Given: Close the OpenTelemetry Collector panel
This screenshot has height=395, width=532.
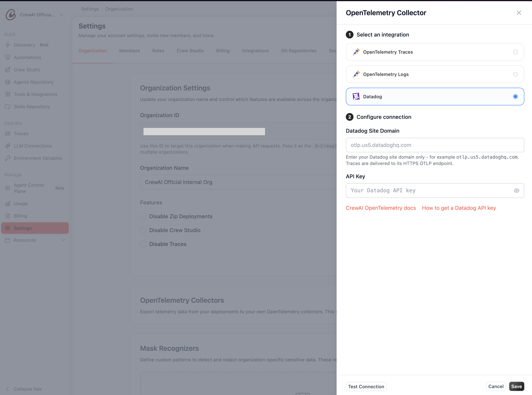Looking at the screenshot, I should point(519,13).
